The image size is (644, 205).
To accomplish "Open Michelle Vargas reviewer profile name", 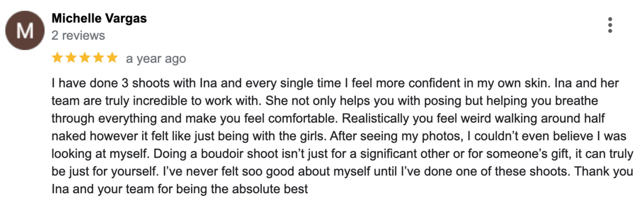I will point(99,19).
